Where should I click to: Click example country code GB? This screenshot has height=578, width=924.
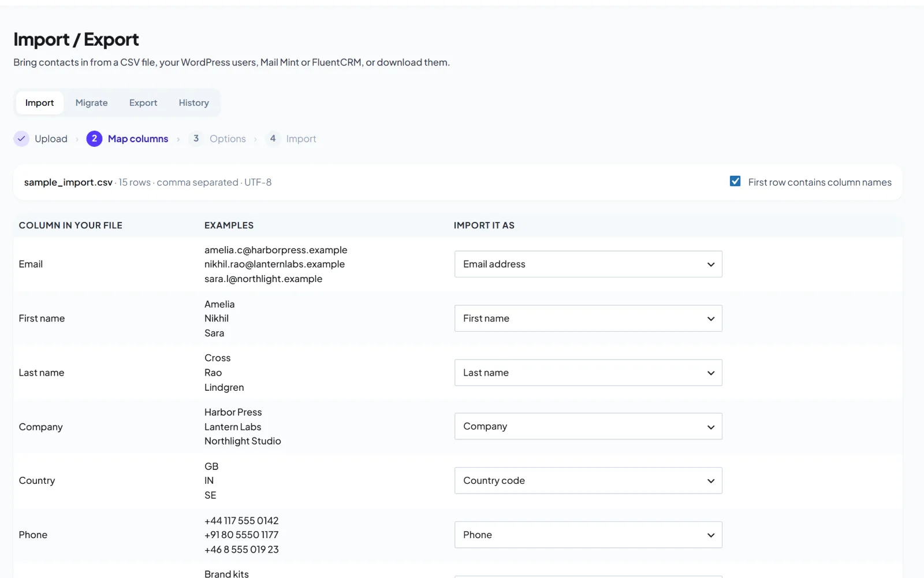pos(211,466)
